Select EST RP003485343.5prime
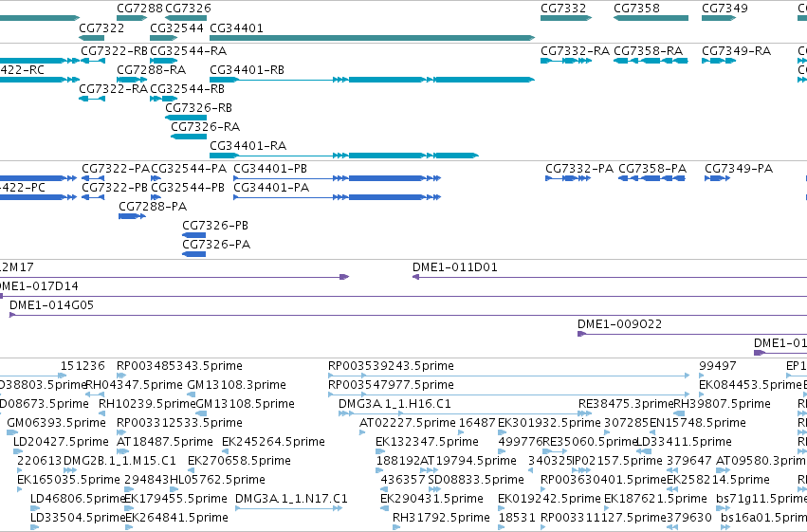This screenshot has height=532, width=807. (x=122, y=376)
